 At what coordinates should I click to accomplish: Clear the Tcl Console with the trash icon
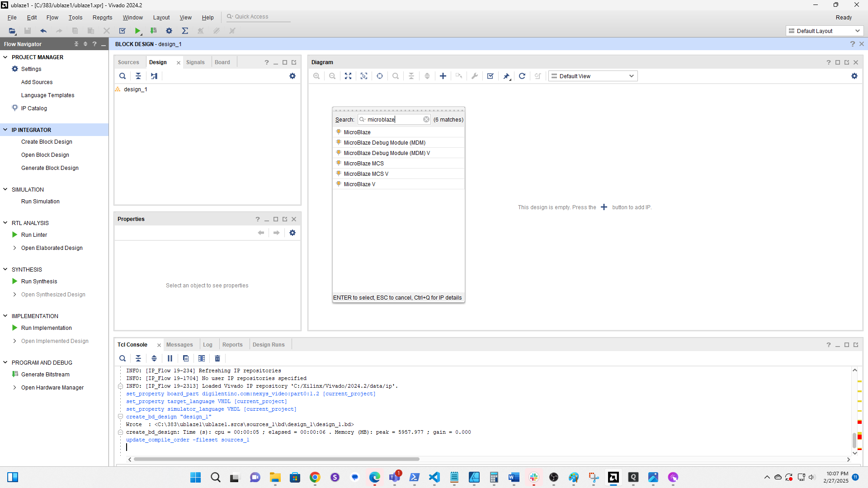[x=217, y=358]
